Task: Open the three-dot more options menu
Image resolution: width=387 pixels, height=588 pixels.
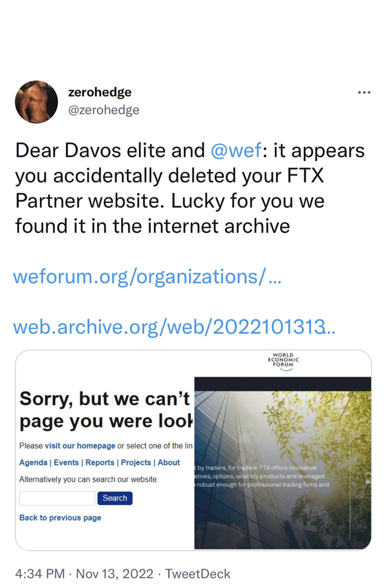Action: (364, 92)
